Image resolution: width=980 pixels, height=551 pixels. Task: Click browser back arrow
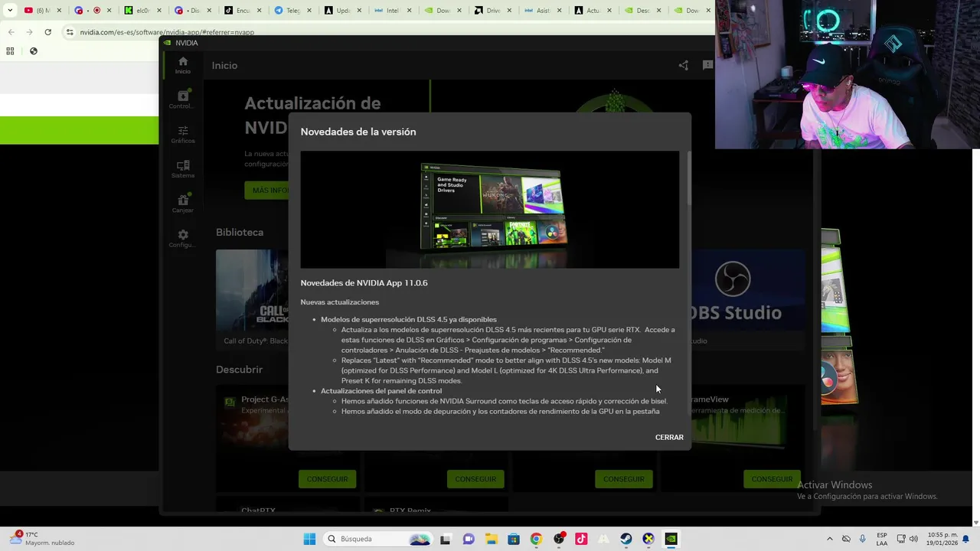tap(11, 32)
